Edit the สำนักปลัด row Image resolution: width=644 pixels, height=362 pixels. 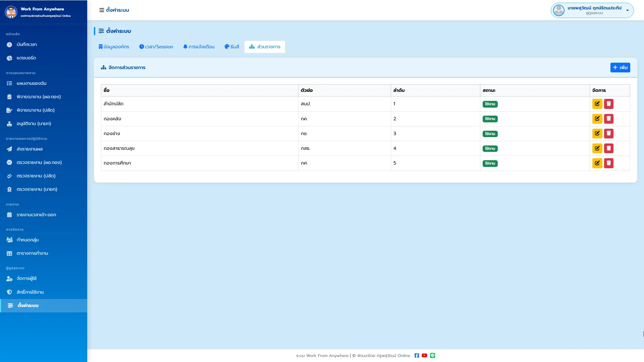point(597,104)
